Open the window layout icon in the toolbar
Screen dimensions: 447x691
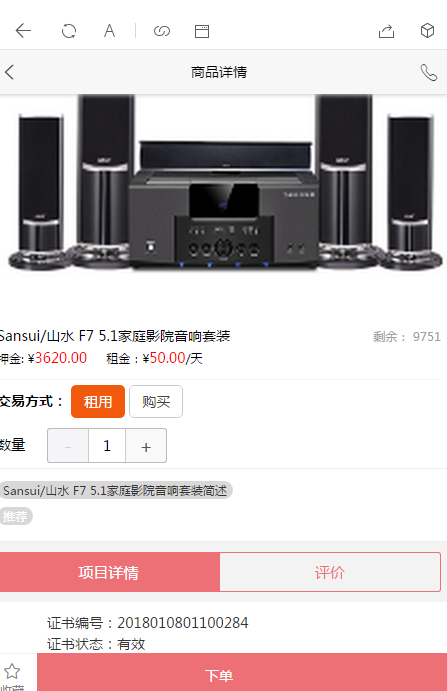click(202, 31)
